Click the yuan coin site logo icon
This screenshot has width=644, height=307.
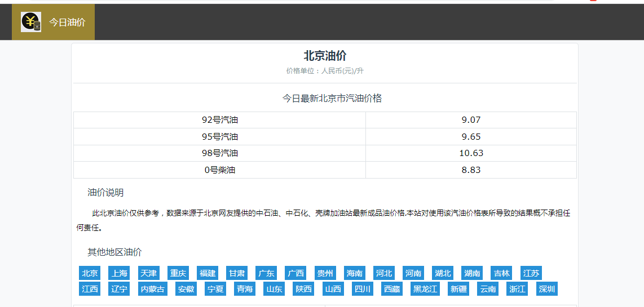31,22
